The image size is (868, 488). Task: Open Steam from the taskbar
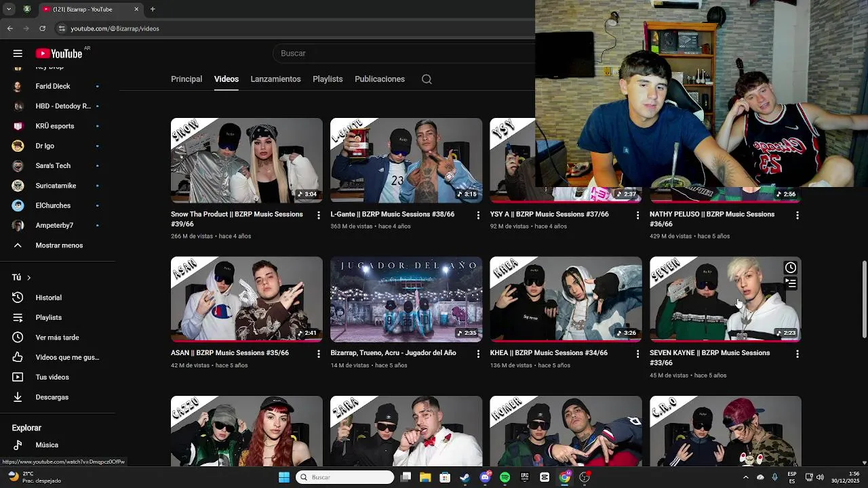[x=465, y=477]
